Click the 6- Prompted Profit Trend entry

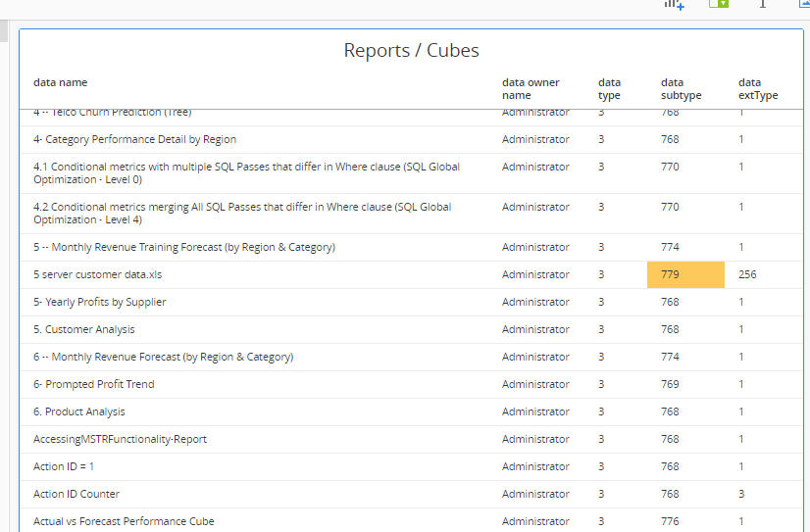93,385
